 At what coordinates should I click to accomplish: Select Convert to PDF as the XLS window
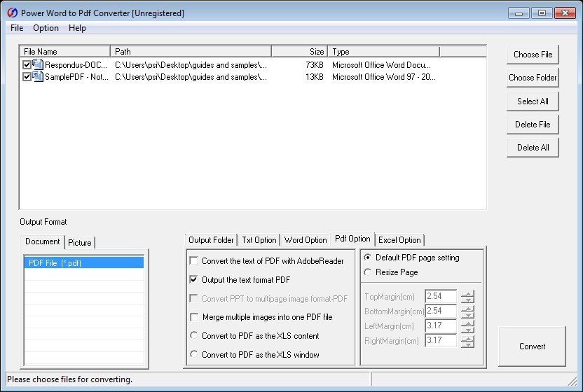(193, 354)
